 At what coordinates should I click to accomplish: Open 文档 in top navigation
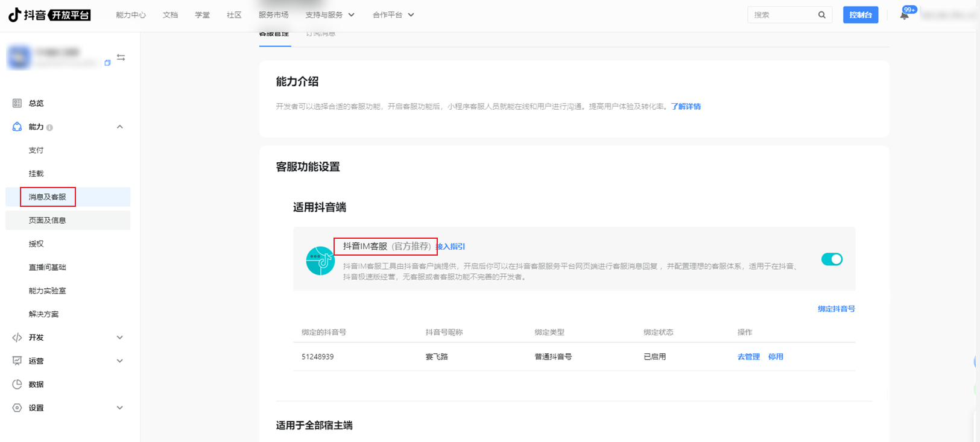click(x=170, y=15)
